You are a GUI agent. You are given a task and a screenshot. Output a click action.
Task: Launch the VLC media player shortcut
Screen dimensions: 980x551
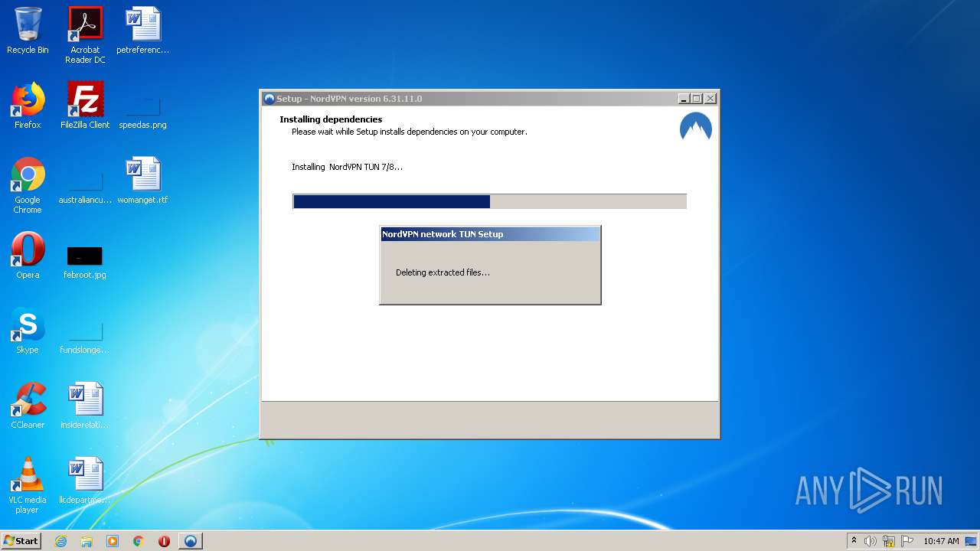(x=28, y=486)
